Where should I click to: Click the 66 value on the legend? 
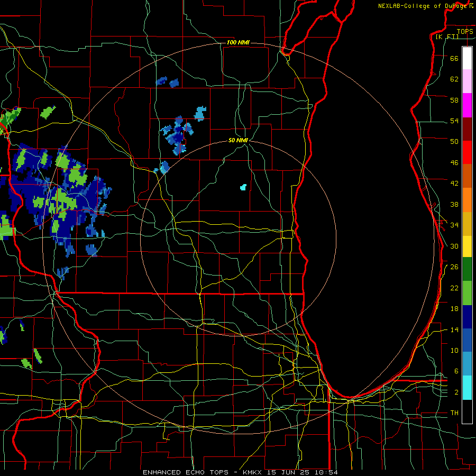(x=454, y=58)
